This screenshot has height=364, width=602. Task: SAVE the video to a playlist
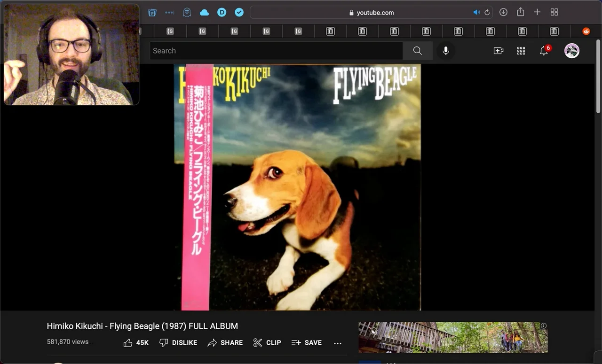pyautogui.click(x=307, y=343)
